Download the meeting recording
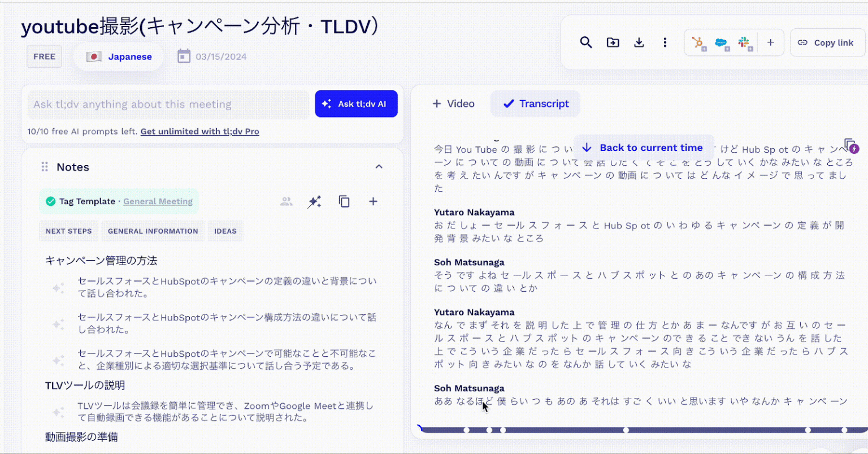Viewport: 868px width, 454px height. coord(639,42)
